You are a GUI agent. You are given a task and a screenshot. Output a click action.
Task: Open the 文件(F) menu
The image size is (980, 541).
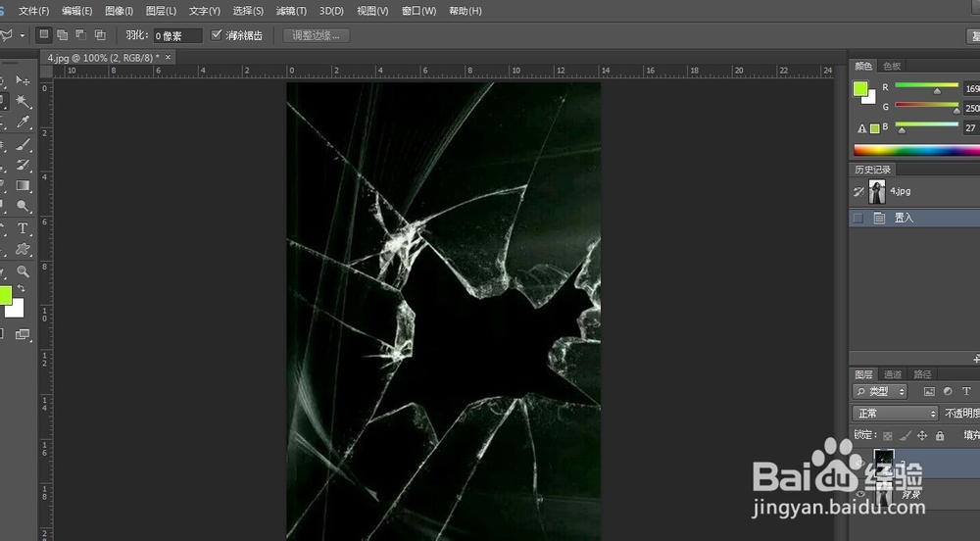click(x=33, y=11)
